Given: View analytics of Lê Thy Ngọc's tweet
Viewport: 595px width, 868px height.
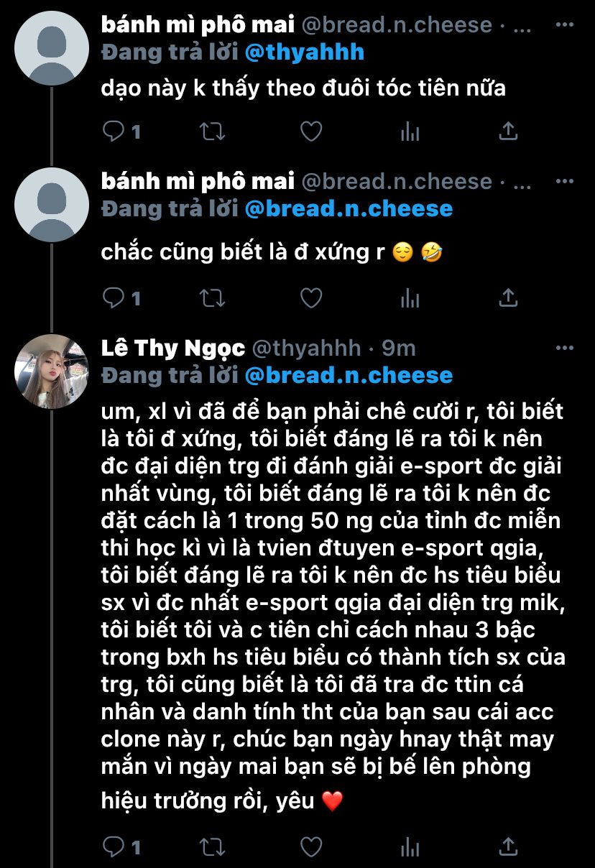Looking at the screenshot, I should pos(410,846).
